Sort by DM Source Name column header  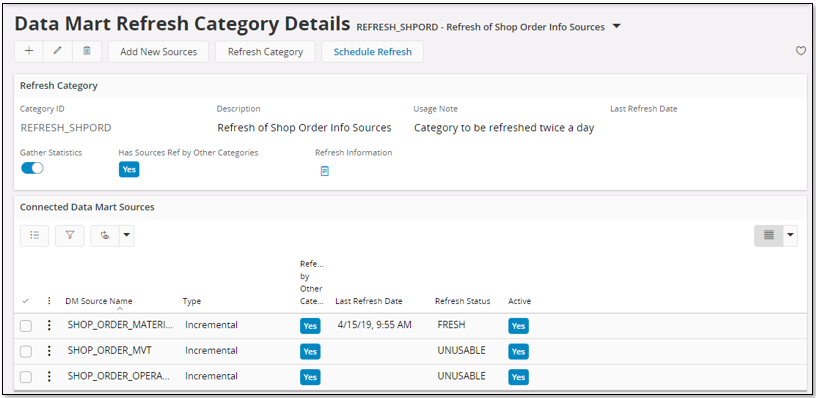pyautogui.click(x=99, y=301)
